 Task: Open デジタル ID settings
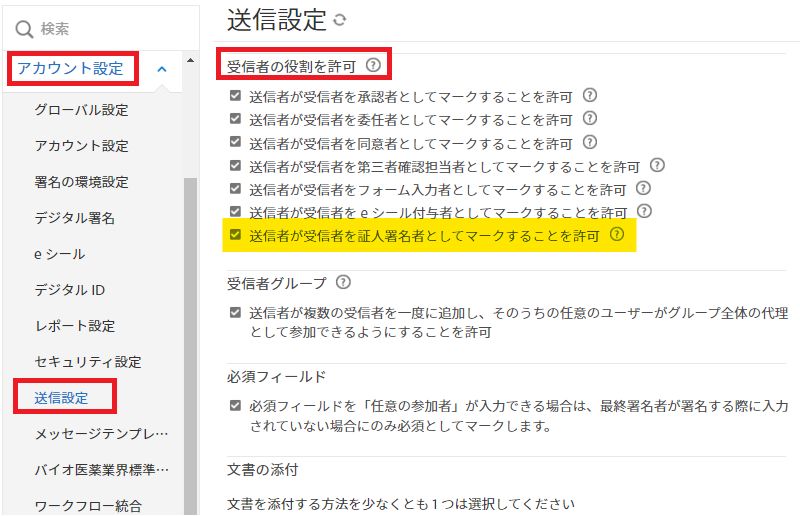tap(70, 290)
